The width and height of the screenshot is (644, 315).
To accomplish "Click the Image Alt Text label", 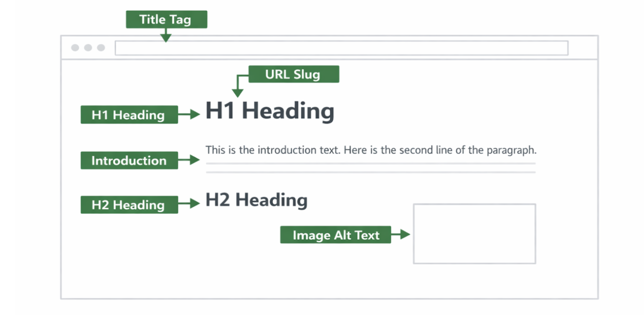I will [335, 235].
